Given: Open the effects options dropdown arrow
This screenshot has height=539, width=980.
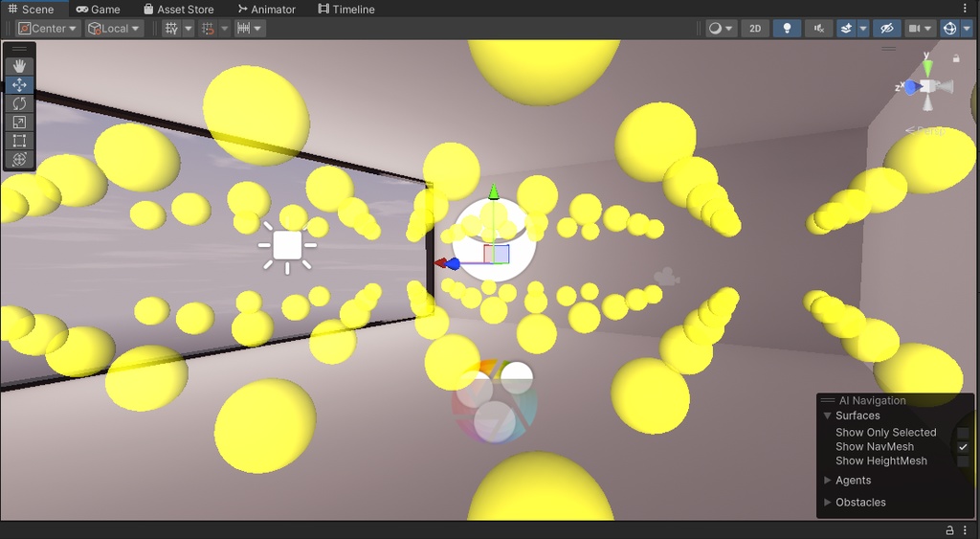Looking at the screenshot, I should [863, 29].
